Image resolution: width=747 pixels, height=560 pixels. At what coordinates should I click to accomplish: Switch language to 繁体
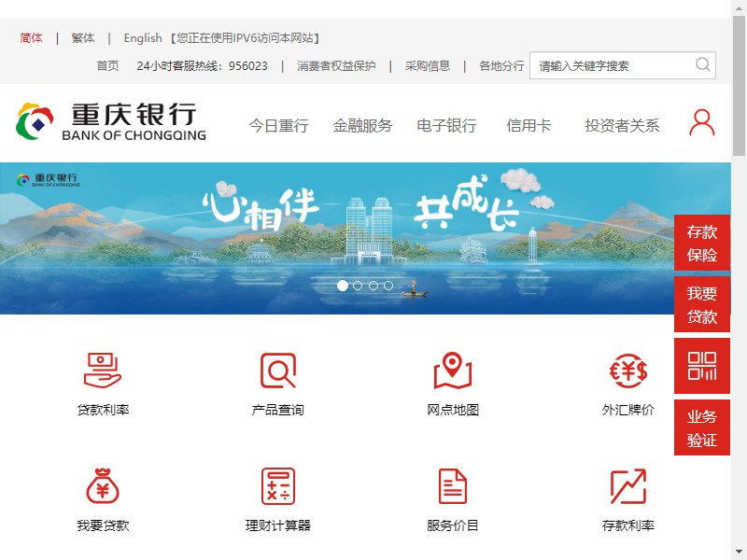[x=83, y=37]
